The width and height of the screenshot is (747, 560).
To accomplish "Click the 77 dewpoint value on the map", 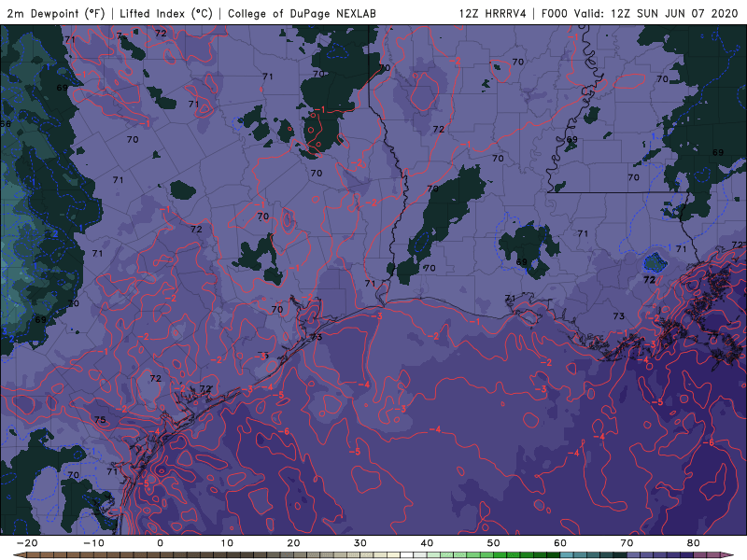I will point(712,337).
